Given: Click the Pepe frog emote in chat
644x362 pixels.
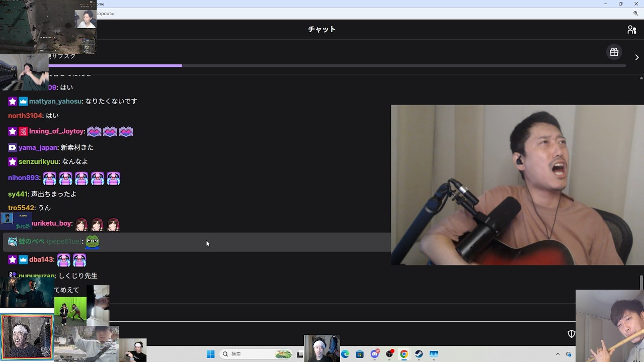Looking at the screenshot, I should pyautogui.click(x=92, y=242).
